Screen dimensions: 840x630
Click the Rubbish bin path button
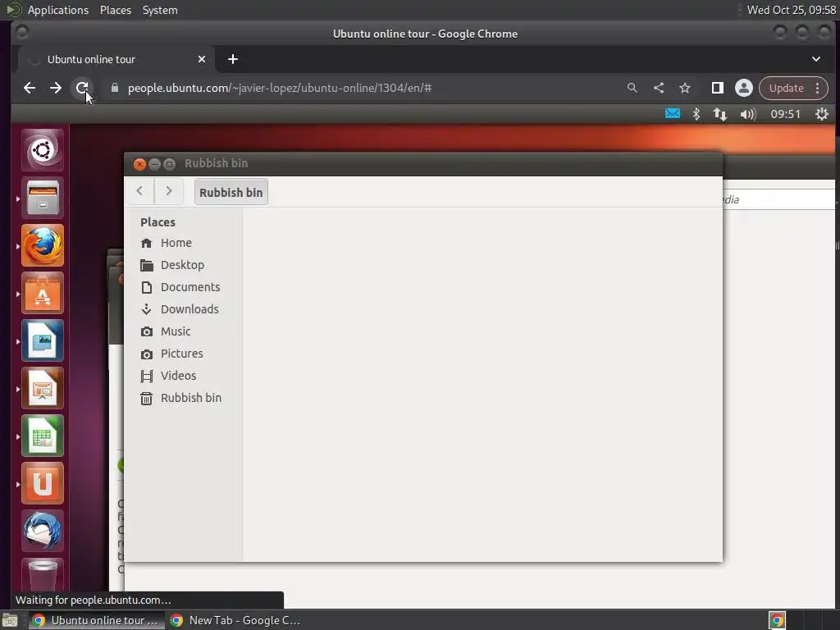[231, 192]
